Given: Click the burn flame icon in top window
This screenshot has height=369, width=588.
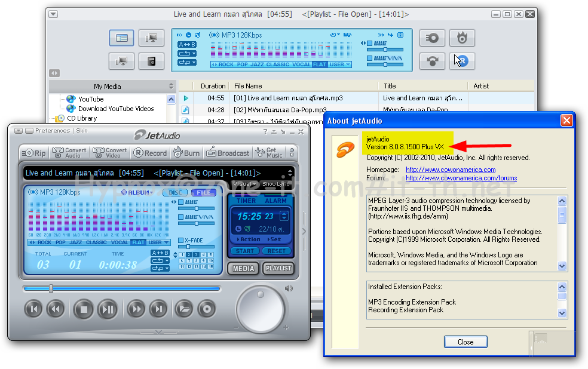Looking at the screenshot, I should point(462,38).
